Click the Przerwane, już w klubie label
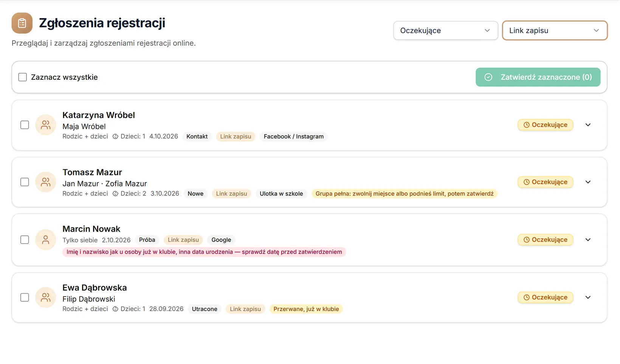This screenshot has width=620, height=364. pos(306,309)
